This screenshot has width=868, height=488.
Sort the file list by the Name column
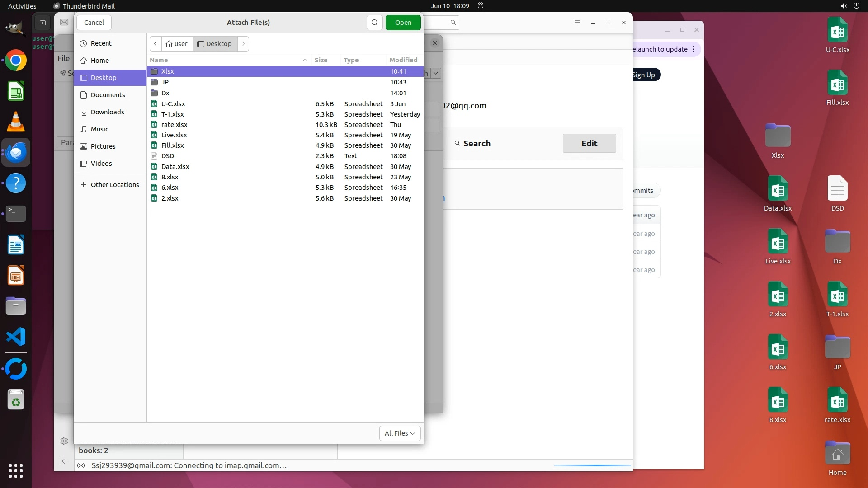(159, 60)
